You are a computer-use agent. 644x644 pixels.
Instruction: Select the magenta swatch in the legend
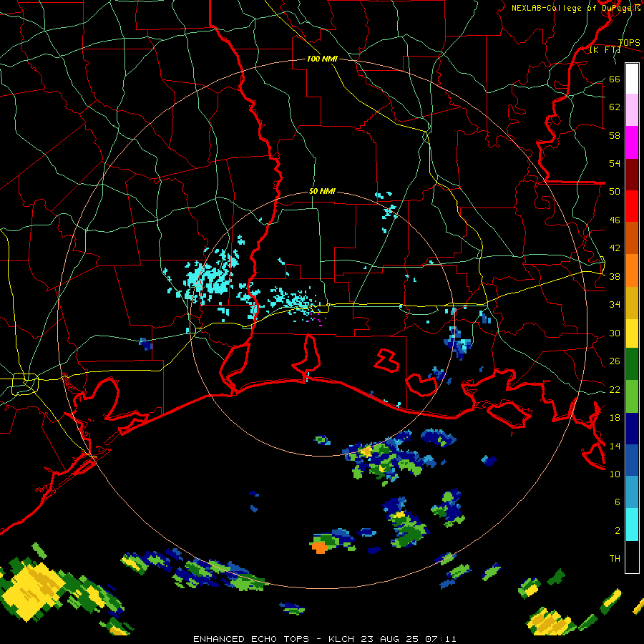point(632,142)
